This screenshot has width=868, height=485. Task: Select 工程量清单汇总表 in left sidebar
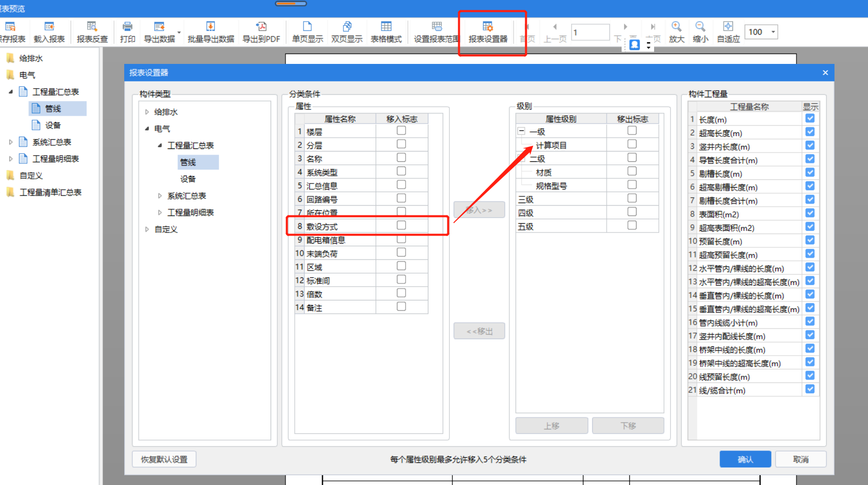51,192
